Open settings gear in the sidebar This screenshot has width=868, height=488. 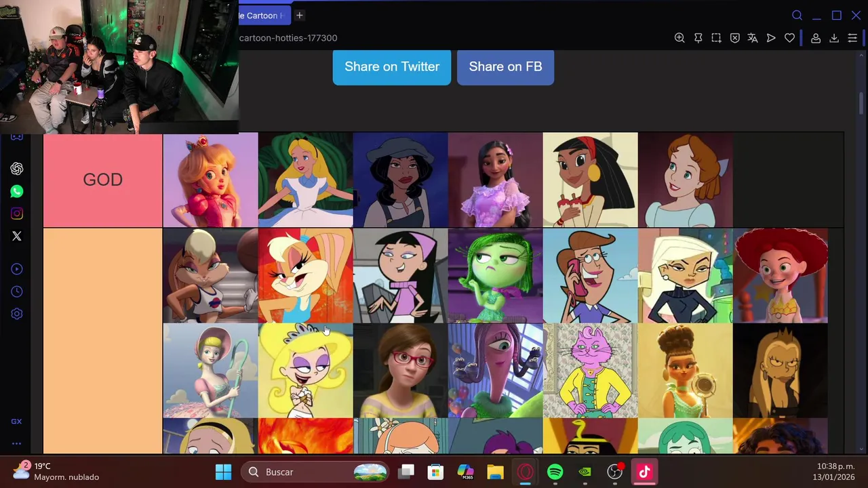point(17,314)
